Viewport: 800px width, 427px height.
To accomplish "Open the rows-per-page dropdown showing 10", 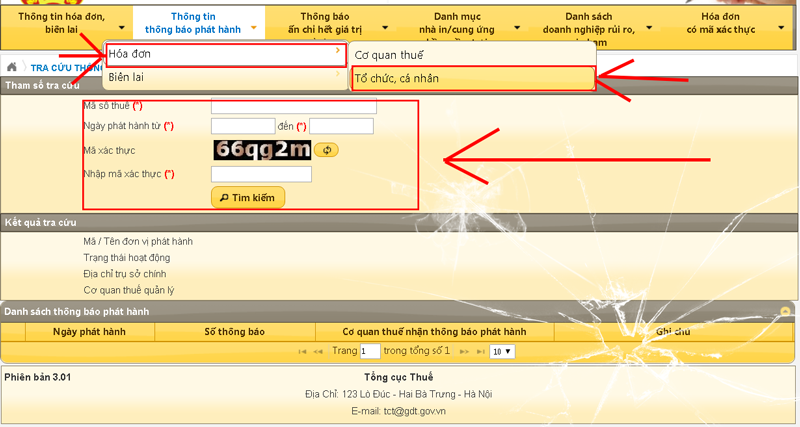I will click(x=503, y=352).
